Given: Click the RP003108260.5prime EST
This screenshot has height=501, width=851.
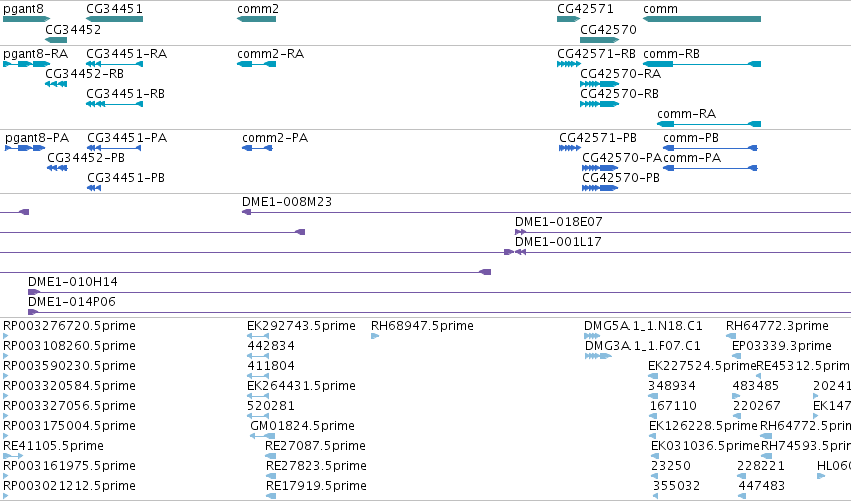Looking at the screenshot, I should 69,346.
